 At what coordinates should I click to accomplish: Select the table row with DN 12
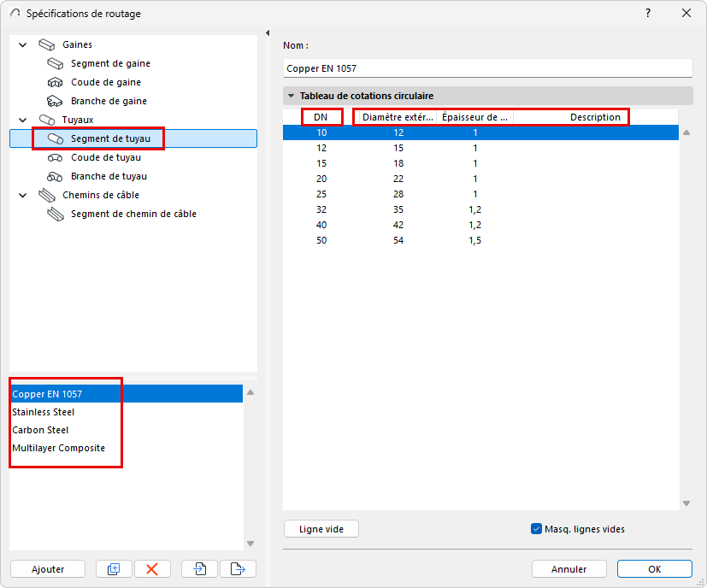coord(480,148)
